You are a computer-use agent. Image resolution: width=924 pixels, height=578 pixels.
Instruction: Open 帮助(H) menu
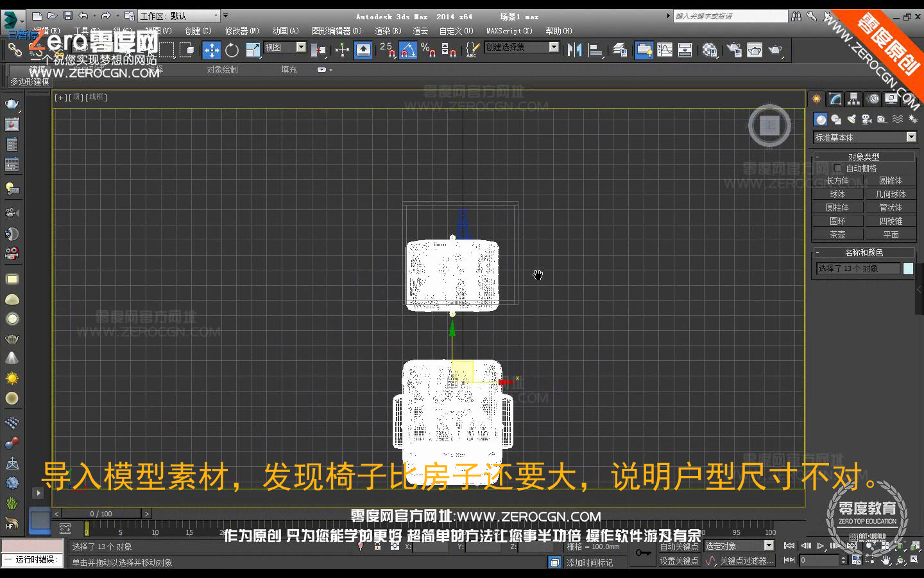pos(559,31)
